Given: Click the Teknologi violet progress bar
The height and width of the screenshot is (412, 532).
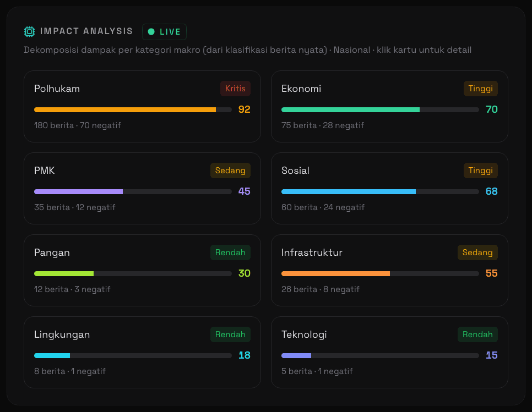Looking at the screenshot, I should [380, 356].
